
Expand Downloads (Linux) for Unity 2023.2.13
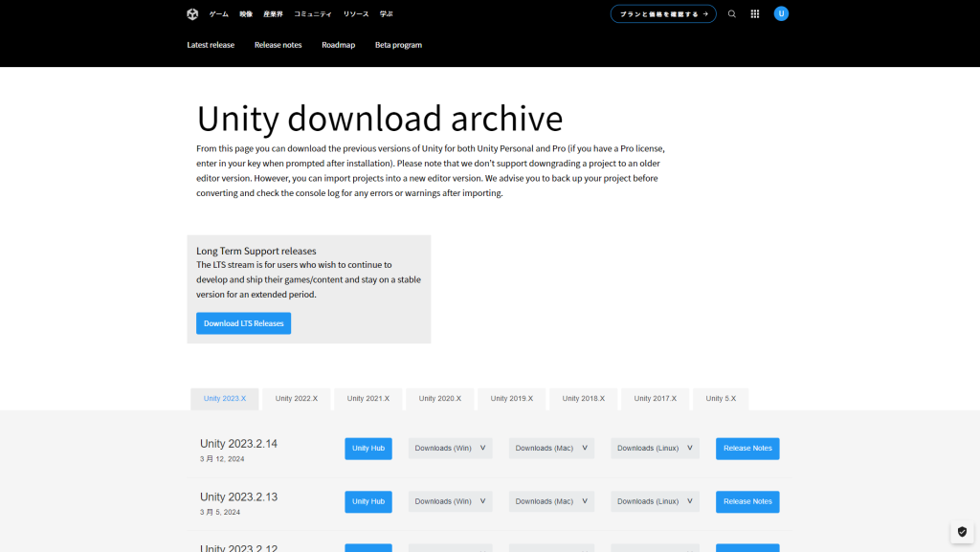point(655,501)
